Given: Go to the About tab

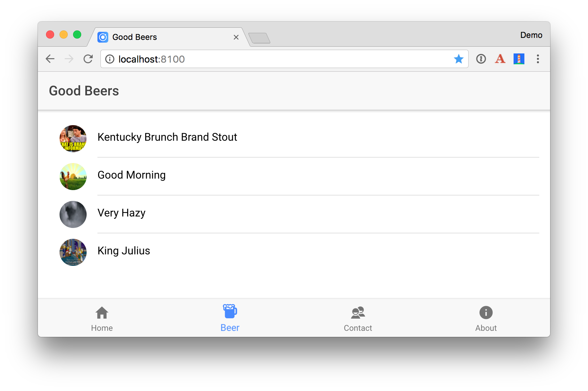Looking at the screenshot, I should tap(486, 318).
